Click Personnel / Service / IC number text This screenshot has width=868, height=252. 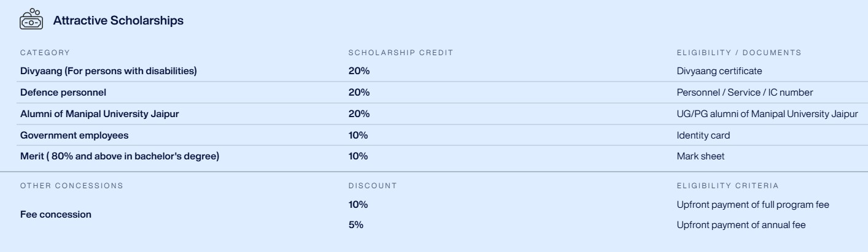tap(745, 93)
